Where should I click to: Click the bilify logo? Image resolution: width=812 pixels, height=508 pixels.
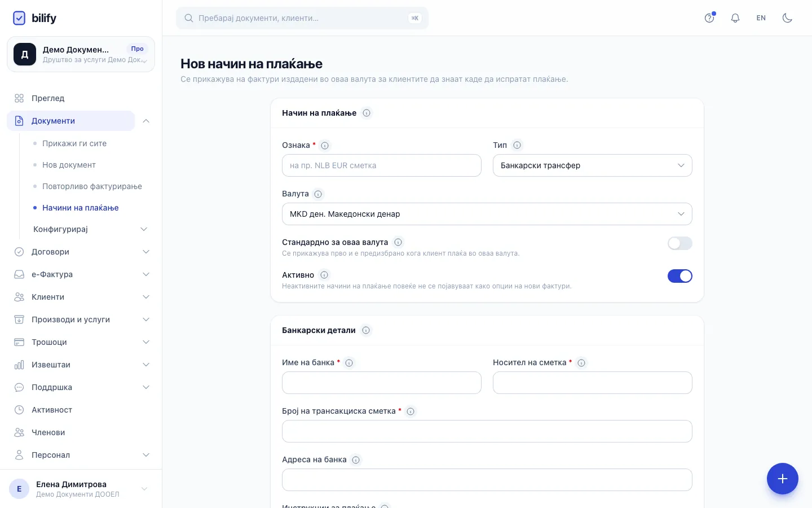click(x=34, y=18)
